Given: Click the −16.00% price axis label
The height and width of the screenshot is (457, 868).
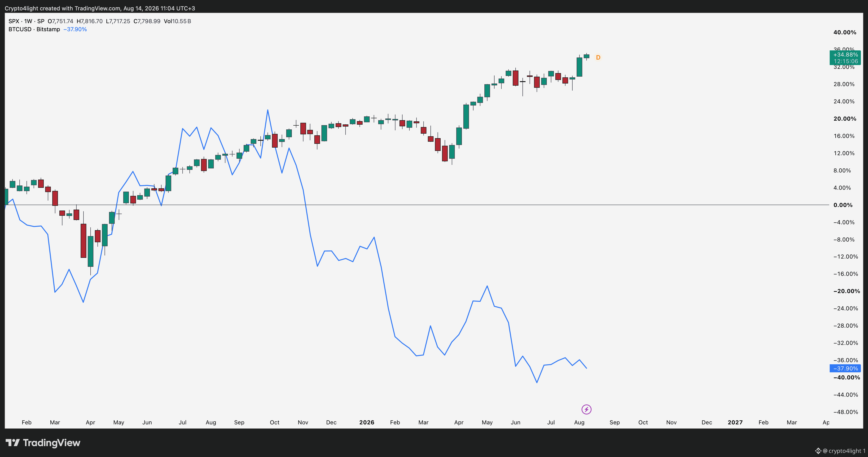Looking at the screenshot, I should click(x=846, y=274).
